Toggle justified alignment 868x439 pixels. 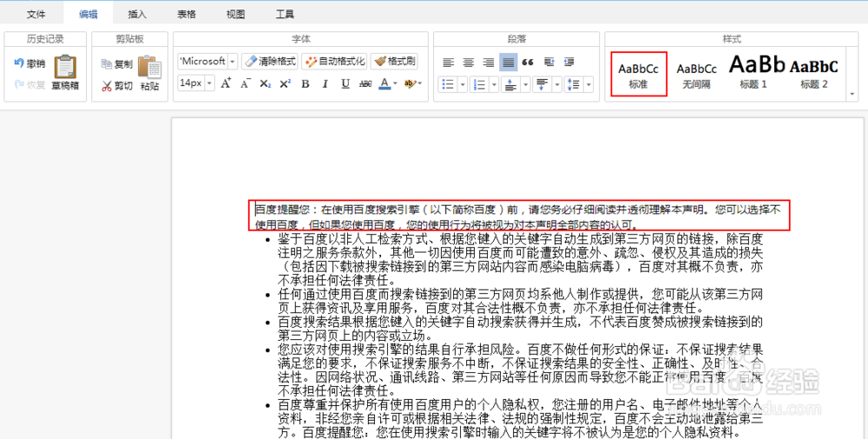tap(508, 62)
